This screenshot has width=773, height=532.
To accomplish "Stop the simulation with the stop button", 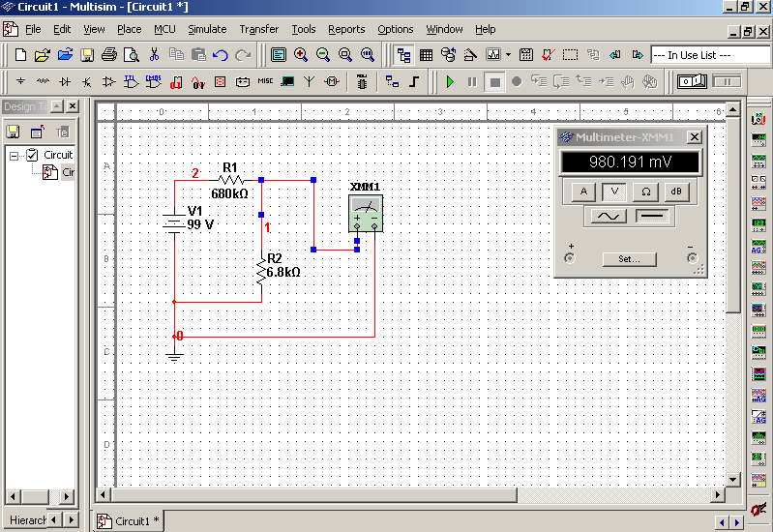I will 494,82.
